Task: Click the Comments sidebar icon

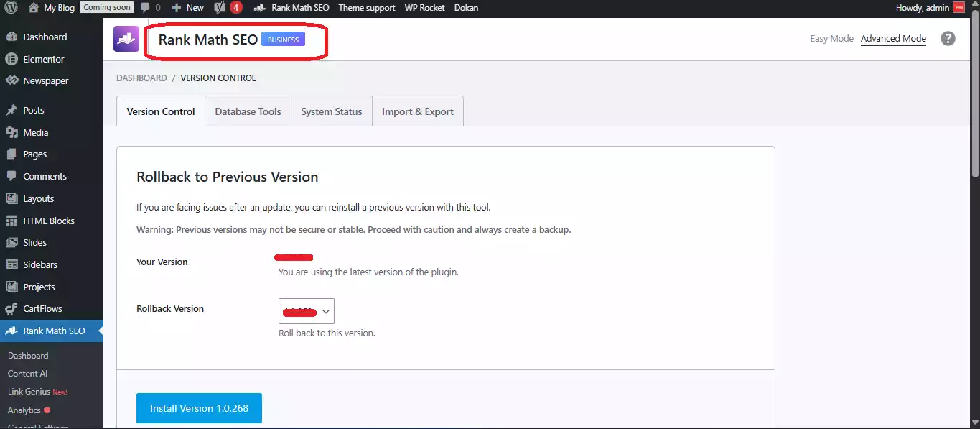Action: (11, 176)
